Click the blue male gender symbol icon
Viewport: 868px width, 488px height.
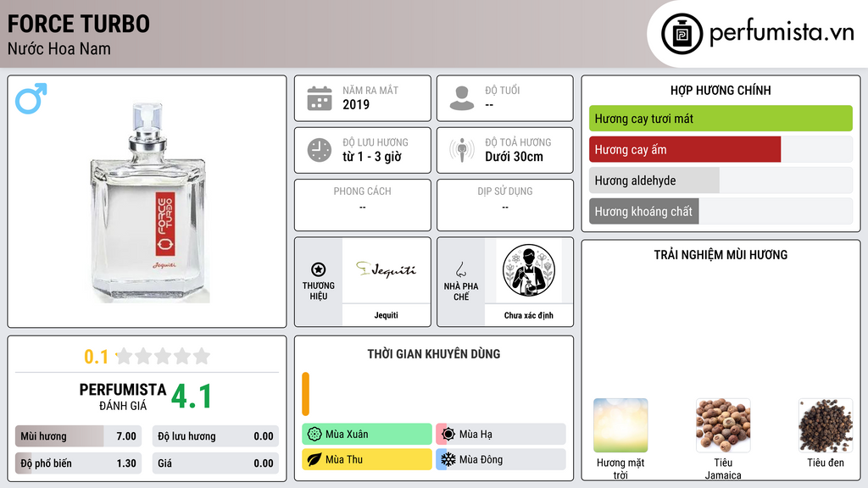coord(31,98)
